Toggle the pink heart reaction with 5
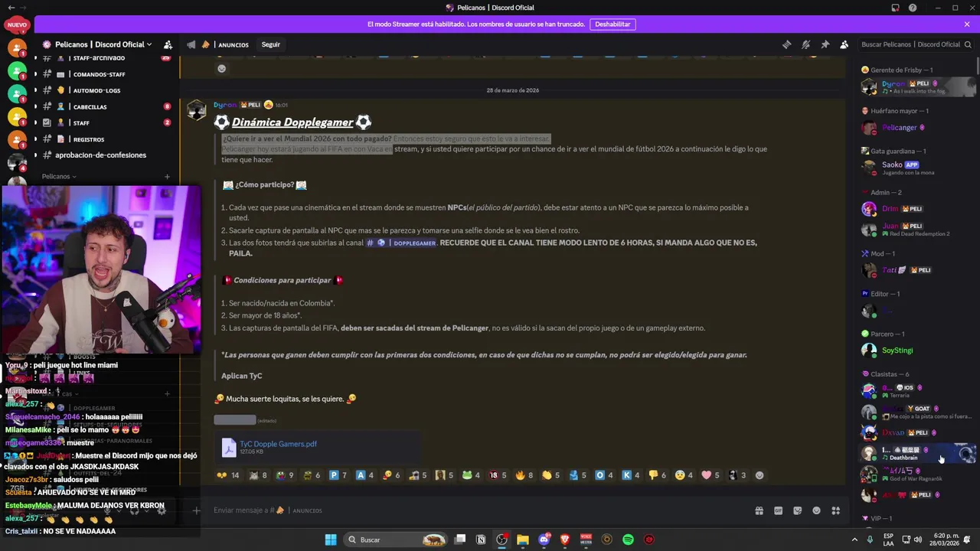 click(711, 475)
